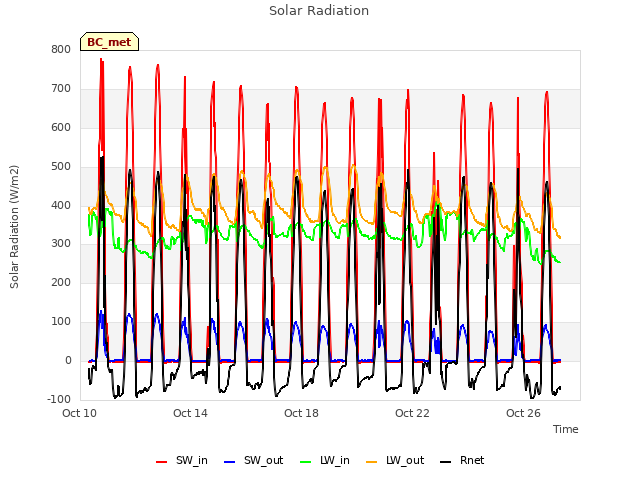Toggle the SW_in legend entry
The height and width of the screenshot is (480, 640).
tap(182, 460)
